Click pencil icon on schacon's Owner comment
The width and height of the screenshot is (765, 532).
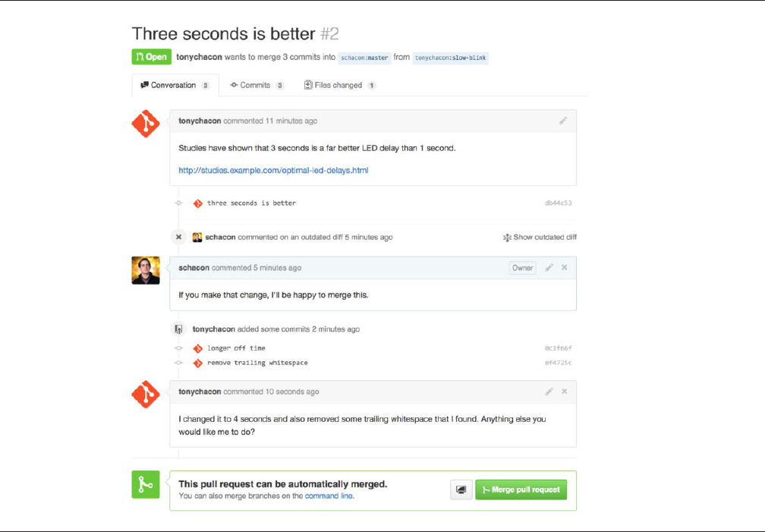click(549, 268)
